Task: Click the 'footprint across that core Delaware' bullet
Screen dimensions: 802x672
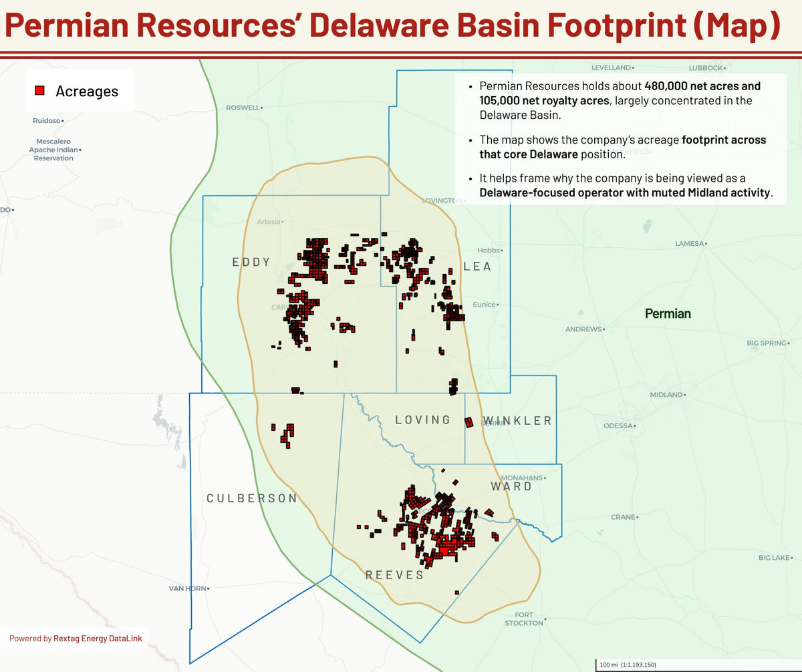Action: 623,147
